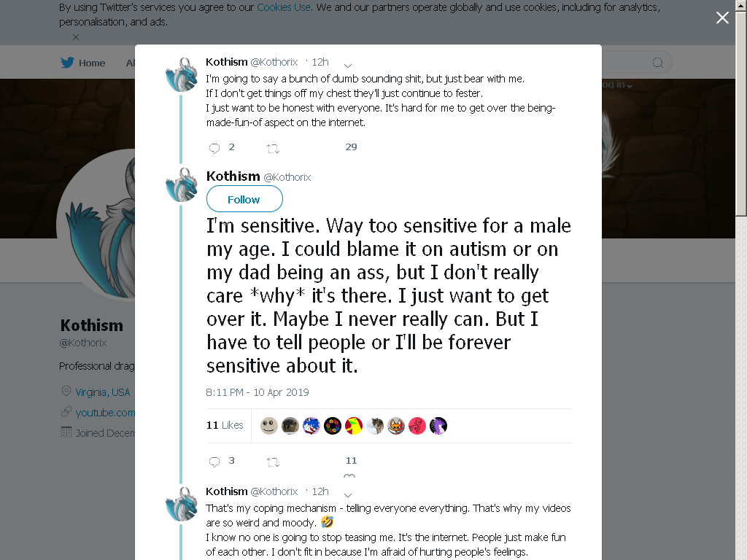The image size is (747, 560).
Task: Click the first liker's avatar thumbnail
Action: coord(268,426)
